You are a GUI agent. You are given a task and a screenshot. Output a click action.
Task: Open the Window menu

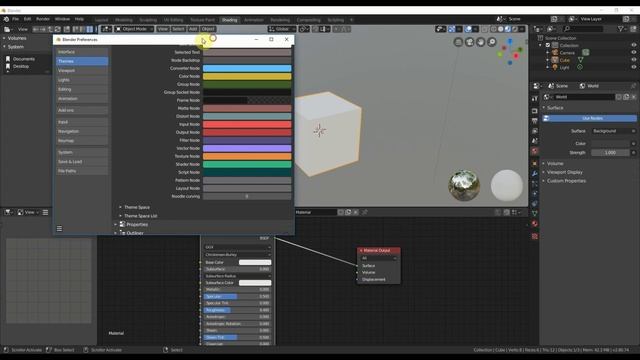62,19
